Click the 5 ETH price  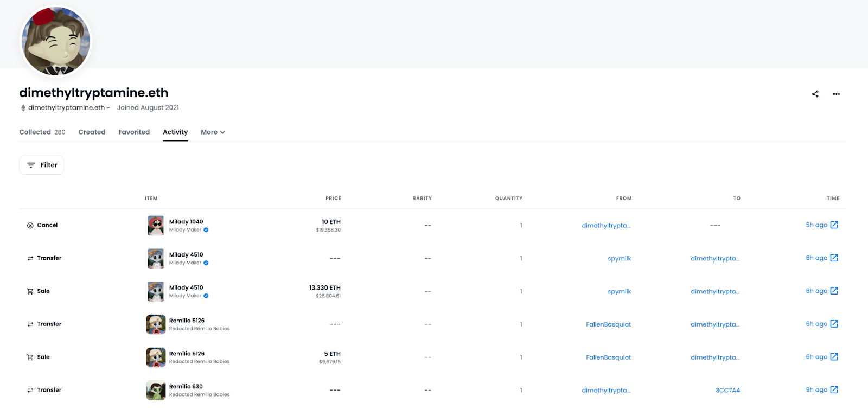click(x=333, y=354)
